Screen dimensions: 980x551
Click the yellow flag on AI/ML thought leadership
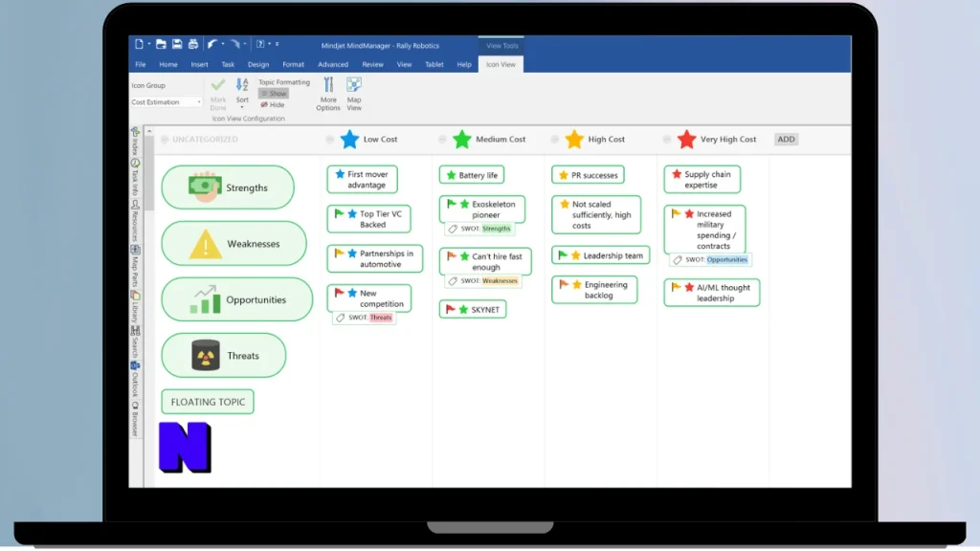(x=676, y=287)
